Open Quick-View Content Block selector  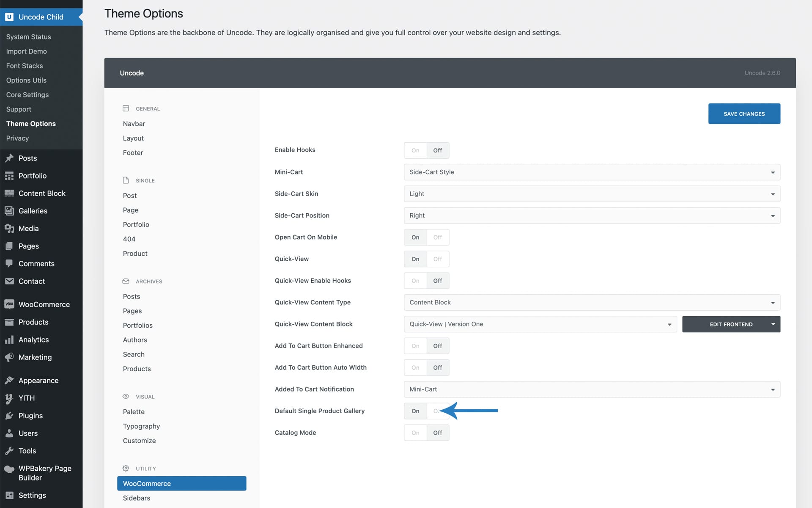click(540, 324)
